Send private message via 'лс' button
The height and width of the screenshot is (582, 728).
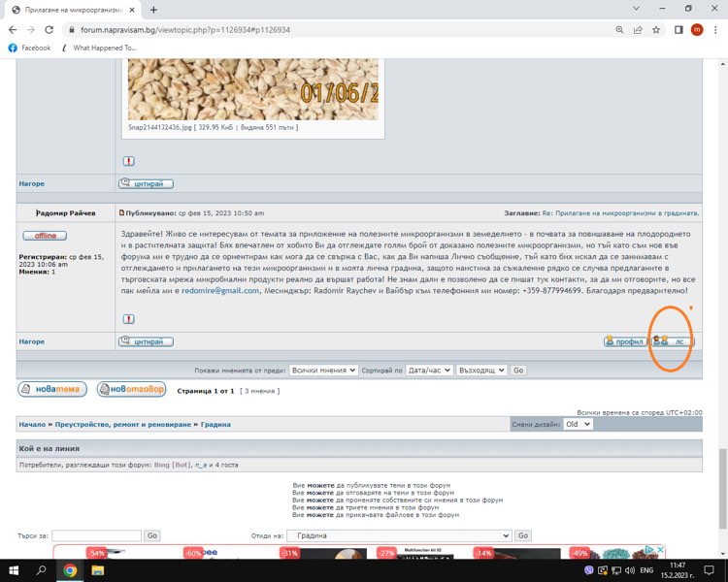(674, 341)
